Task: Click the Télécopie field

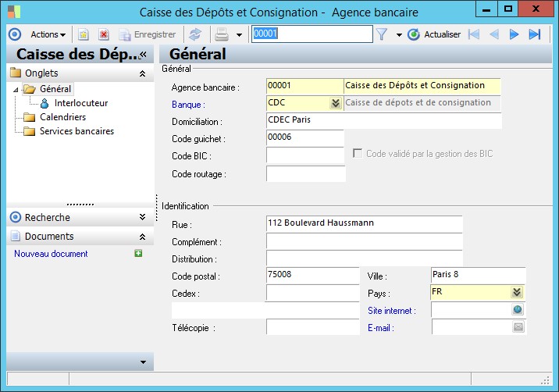Action: coord(312,326)
